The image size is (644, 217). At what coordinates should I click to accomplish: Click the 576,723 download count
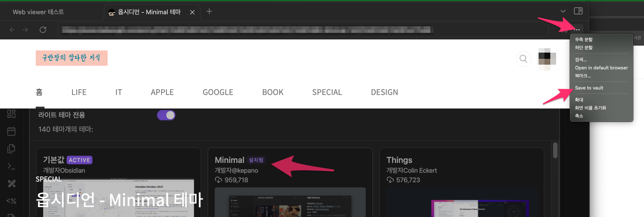pos(408,180)
